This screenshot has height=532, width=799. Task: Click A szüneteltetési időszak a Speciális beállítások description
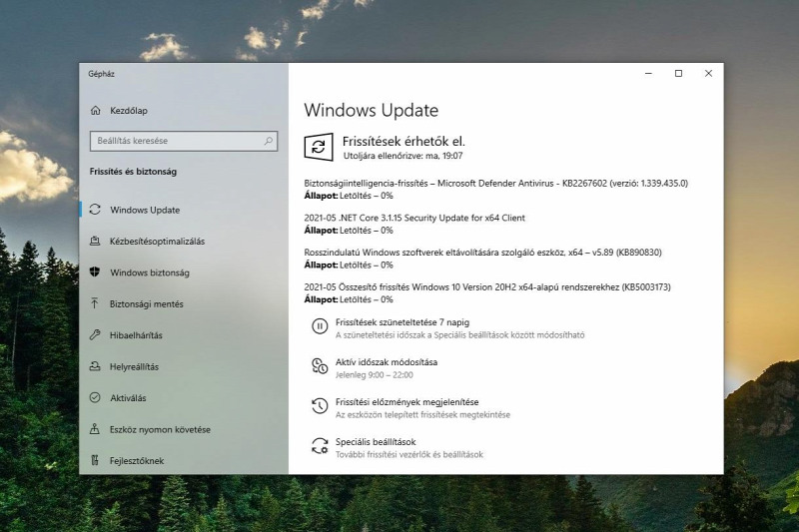coord(459,335)
